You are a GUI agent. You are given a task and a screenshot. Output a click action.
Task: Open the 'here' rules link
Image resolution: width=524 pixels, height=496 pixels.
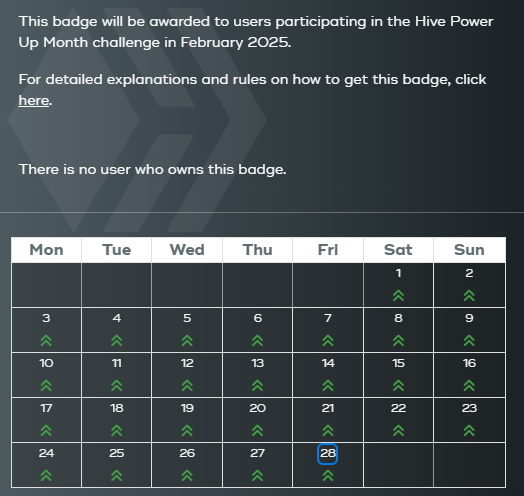[34, 100]
